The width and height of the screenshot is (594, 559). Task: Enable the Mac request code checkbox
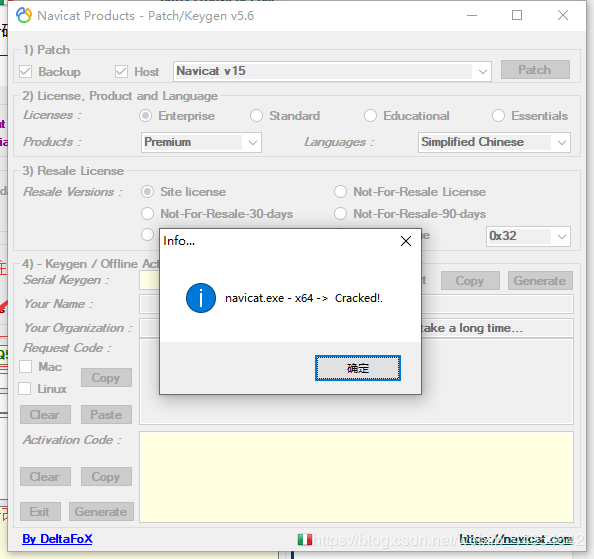pyautogui.click(x=25, y=366)
